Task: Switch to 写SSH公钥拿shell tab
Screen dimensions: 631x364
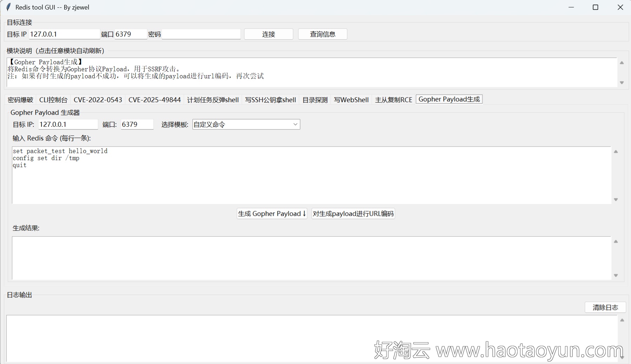Action: [270, 100]
